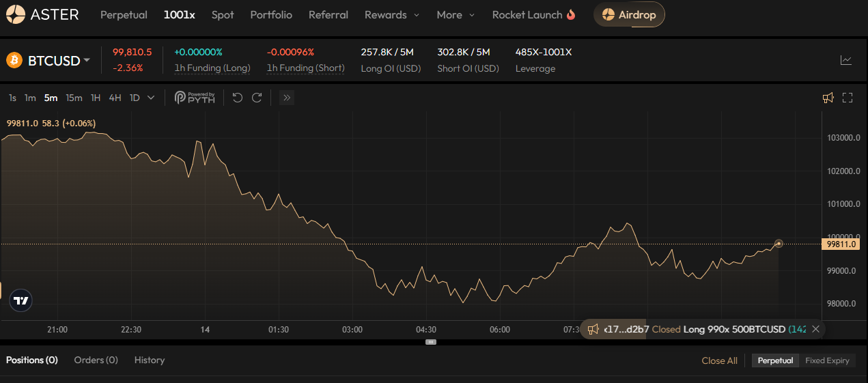Expand the Rewards menu
Screen dimensions: 868x383
tap(392, 14)
